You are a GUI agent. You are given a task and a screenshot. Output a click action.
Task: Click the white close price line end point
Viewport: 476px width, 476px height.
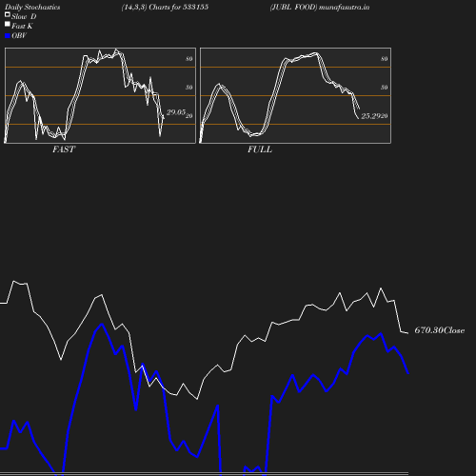coord(407,333)
